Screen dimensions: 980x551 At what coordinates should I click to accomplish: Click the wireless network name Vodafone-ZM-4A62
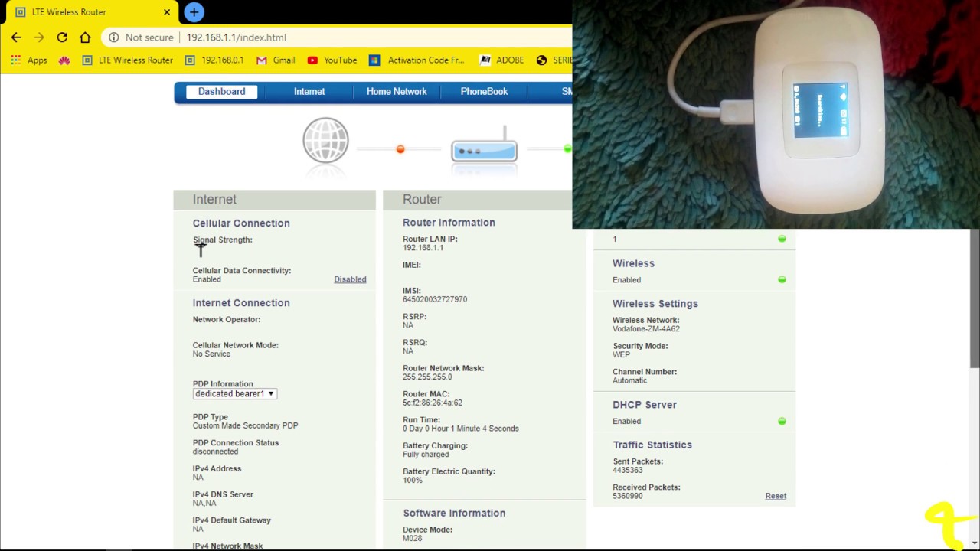tap(646, 329)
